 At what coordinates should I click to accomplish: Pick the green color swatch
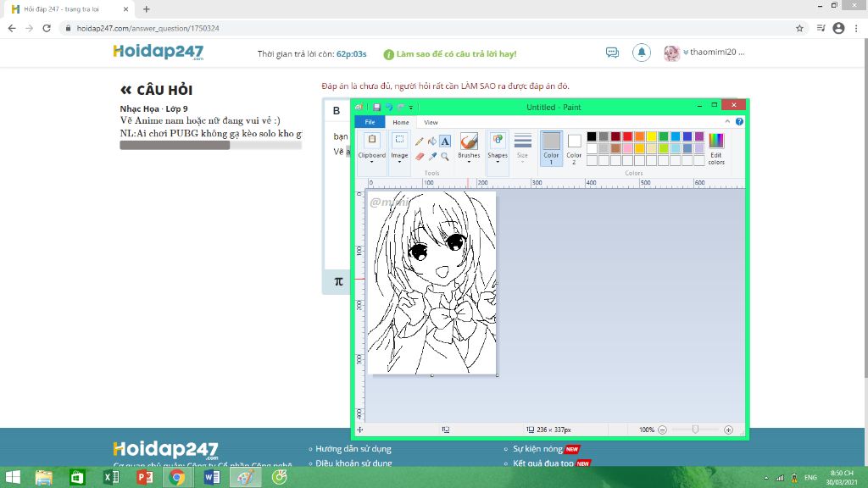pyautogui.click(x=663, y=136)
